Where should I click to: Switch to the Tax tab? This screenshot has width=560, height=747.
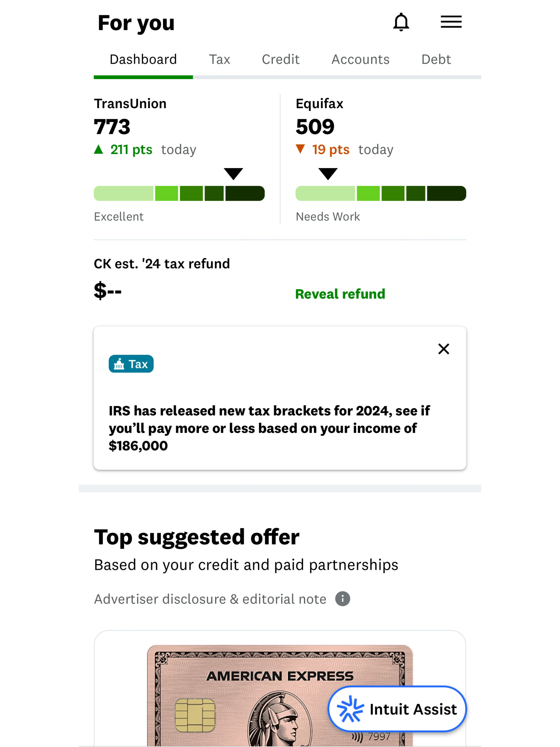coord(219,59)
